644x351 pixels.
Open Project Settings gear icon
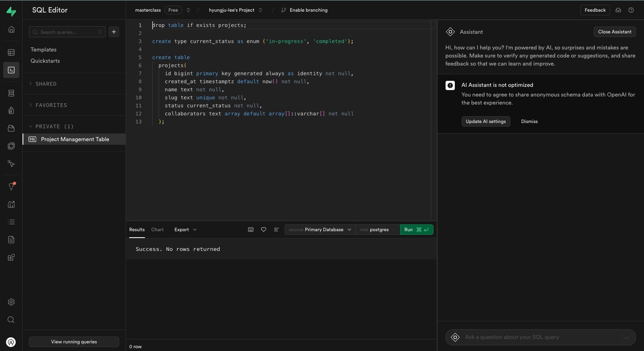pyautogui.click(x=11, y=302)
